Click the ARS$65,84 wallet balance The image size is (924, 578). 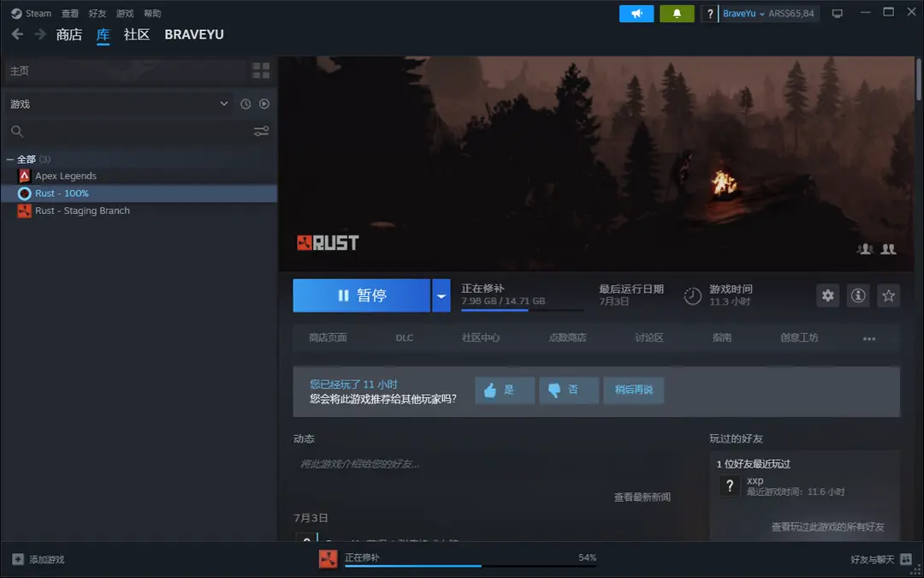[x=791, y=14]
